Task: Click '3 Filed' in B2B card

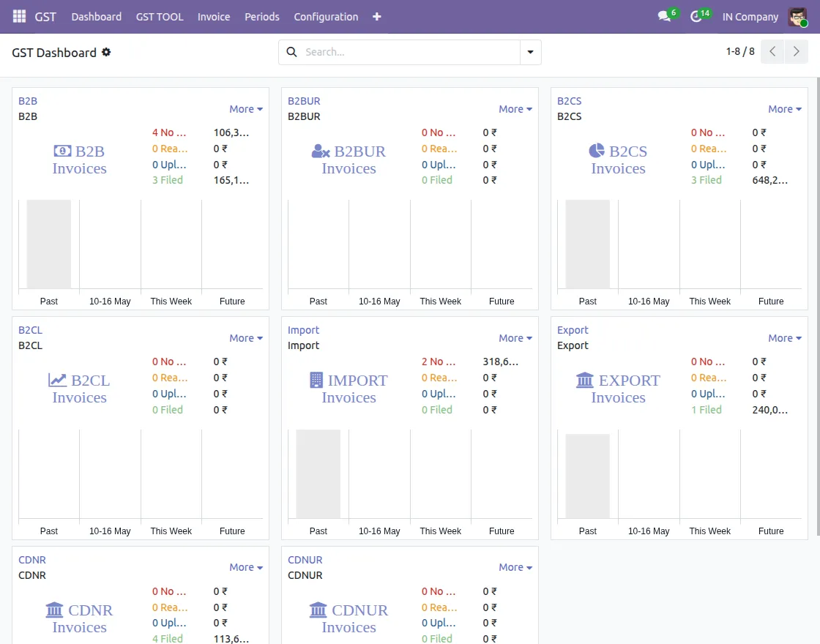Action: tap(168, 180)
